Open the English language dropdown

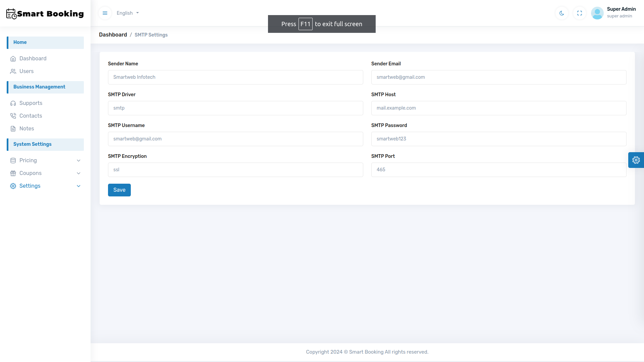point(127,13)
